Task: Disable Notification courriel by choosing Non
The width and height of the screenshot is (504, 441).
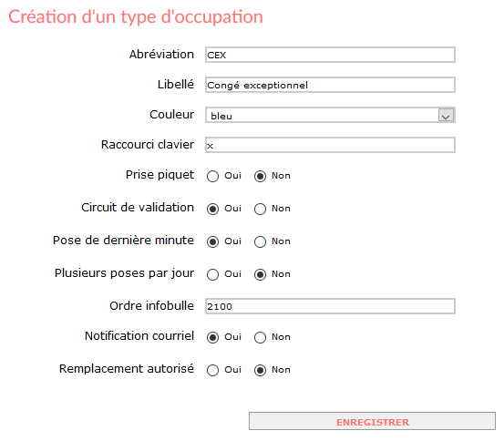Action: coord(260,337)
